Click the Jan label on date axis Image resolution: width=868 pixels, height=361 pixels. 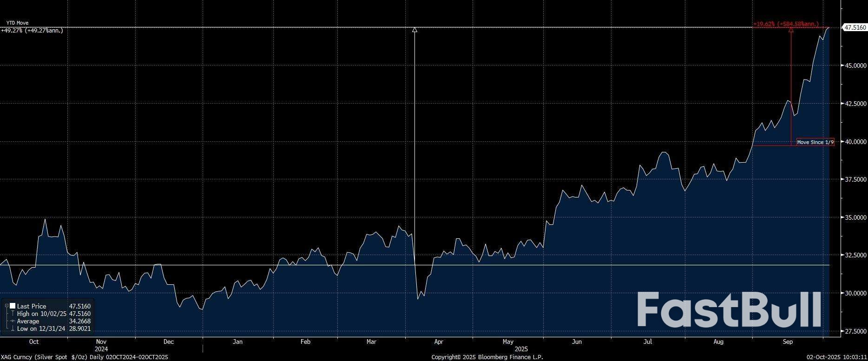[x=237, y=342]
